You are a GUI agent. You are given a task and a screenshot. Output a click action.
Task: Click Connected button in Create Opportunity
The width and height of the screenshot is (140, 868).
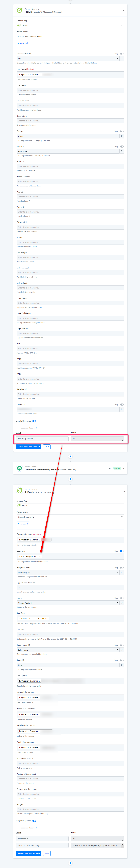[23, 524]
